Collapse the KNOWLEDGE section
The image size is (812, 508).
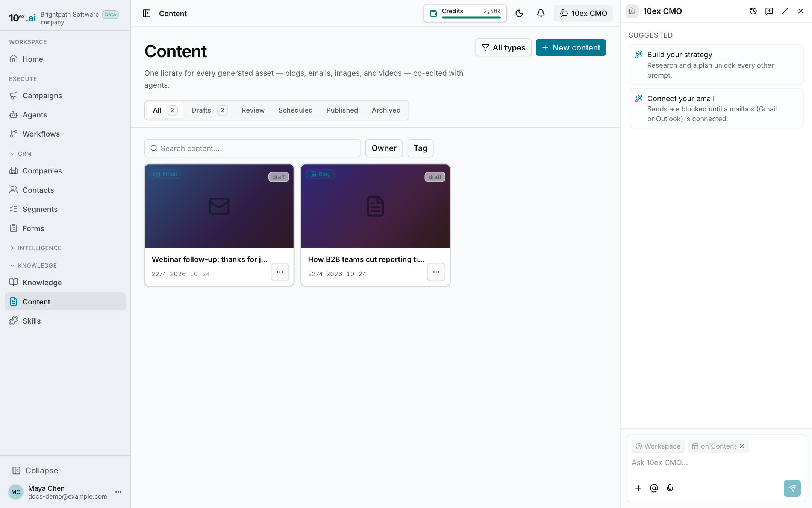(33, 265)
